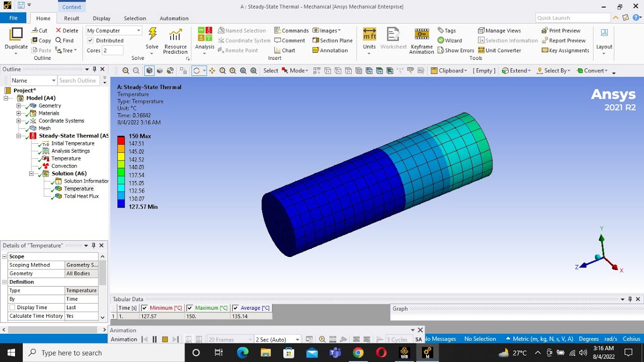Toggle Maximum column checkbox in Tabular Data
Viewport: 644px width, 362px height.
[190, 308]
